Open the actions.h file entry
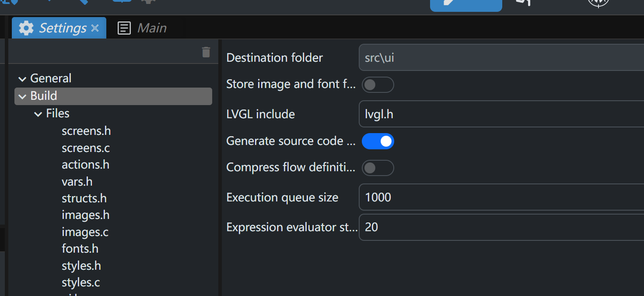Screen dimensions: 644x296 coord(85,165)
